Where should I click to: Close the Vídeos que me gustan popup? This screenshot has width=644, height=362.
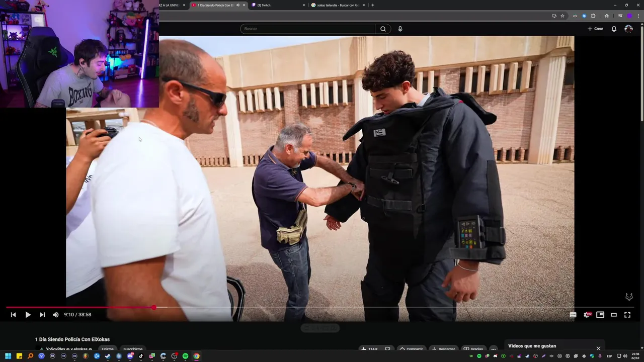point(598,348)
